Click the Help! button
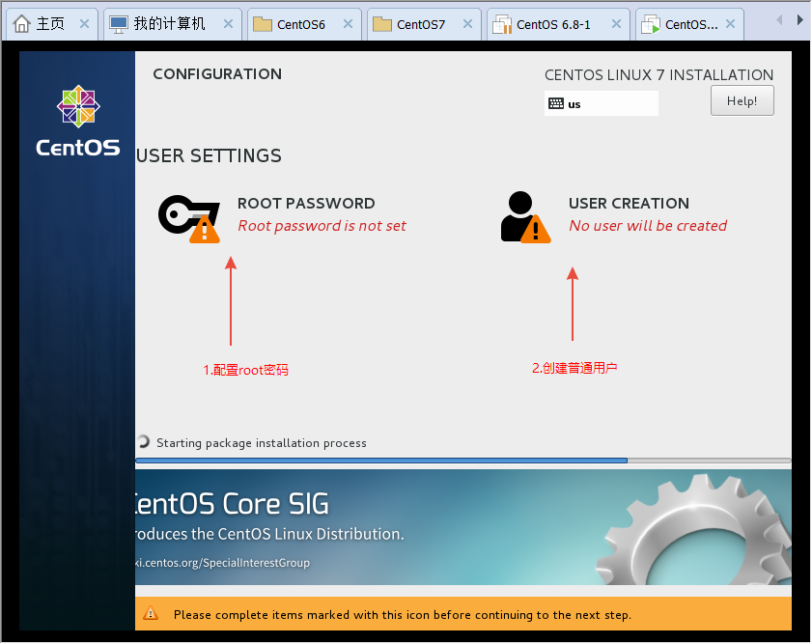The height and width of the screenshot is (644, 812). (x=742, y=101)
